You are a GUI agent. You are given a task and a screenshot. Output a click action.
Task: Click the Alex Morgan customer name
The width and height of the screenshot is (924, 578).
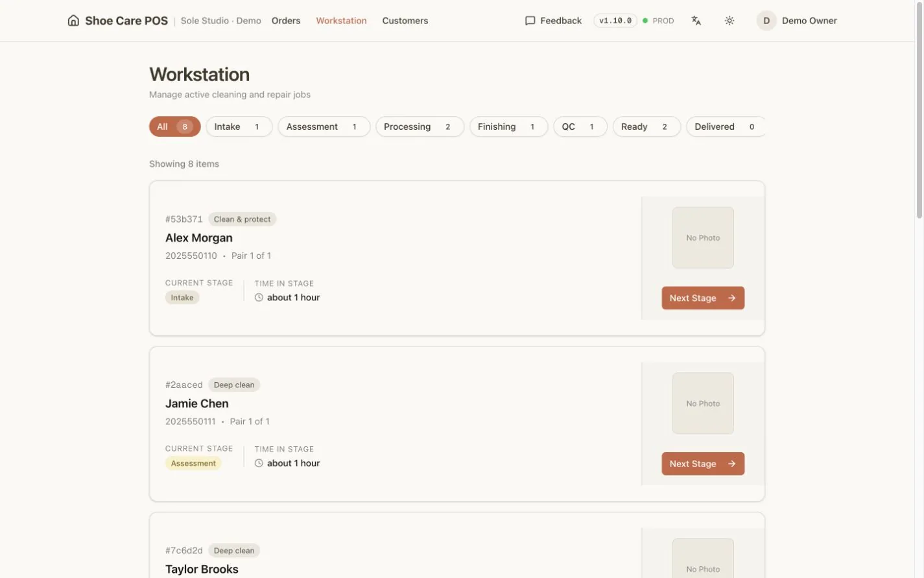199,238
